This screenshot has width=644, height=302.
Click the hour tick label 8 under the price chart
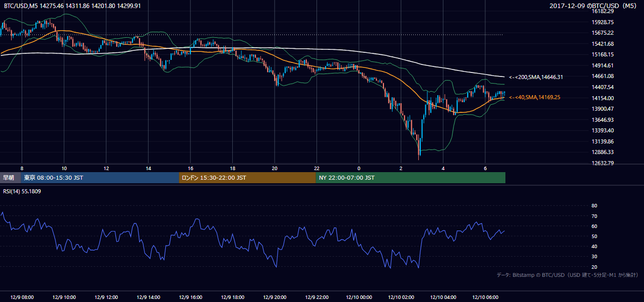click(x=22, y=168)
